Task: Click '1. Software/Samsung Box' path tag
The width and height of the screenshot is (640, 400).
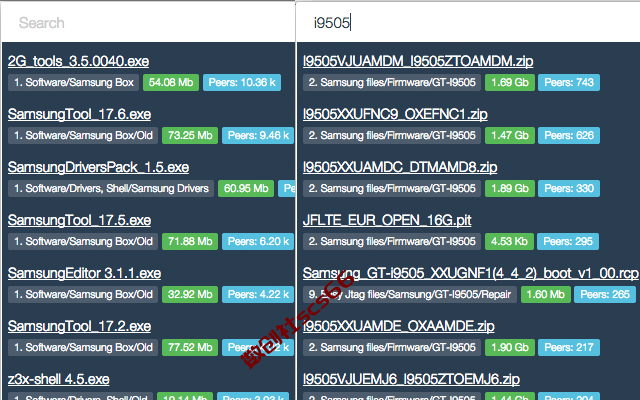Action: click(73, 82)
